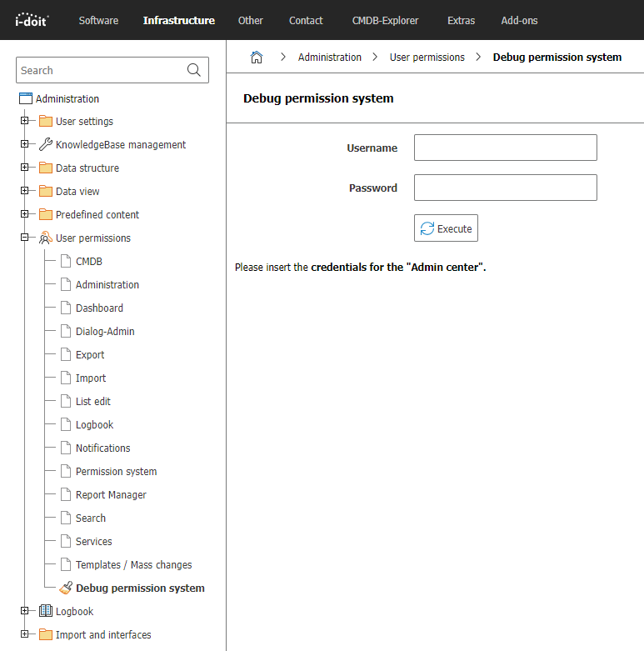644x651 pixels.
Task: Select the Report Manager tree entry
Action: point(111,495)
